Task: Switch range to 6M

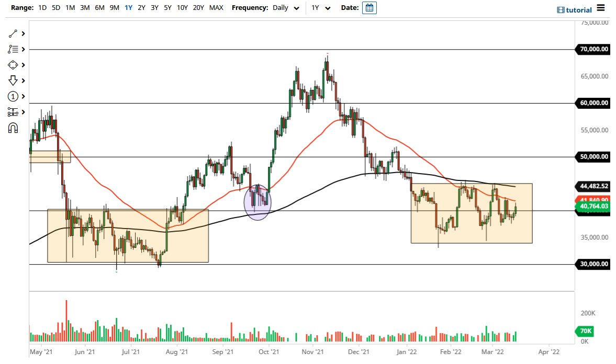Action: click(99, 8)
